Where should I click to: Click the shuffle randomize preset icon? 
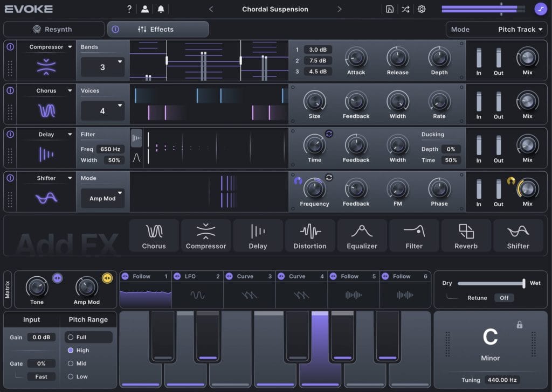(405, 9)
